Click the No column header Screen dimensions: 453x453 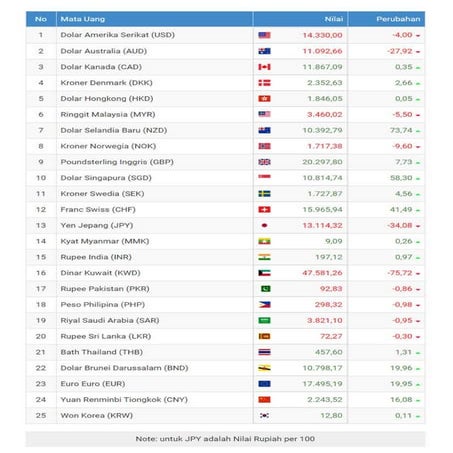pyautogui.click(x=41, y=19)
